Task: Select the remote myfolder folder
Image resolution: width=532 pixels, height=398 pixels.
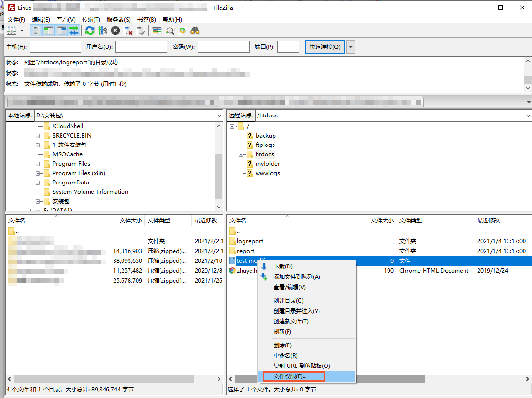Action: click(268, 164)
